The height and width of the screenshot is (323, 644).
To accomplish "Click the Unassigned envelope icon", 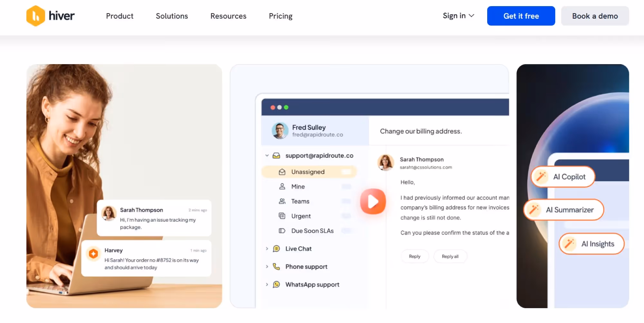I will click(x=282, y=172).
